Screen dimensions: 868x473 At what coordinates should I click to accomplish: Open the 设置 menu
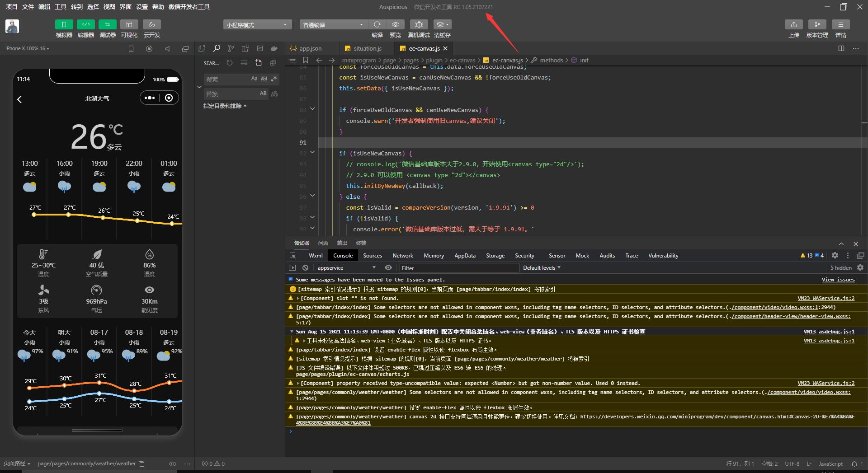142,7
